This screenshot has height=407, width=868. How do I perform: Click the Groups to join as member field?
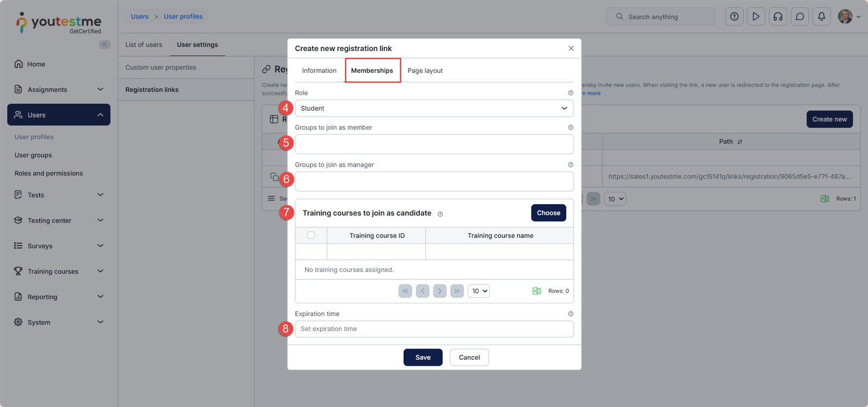point(434,144)
